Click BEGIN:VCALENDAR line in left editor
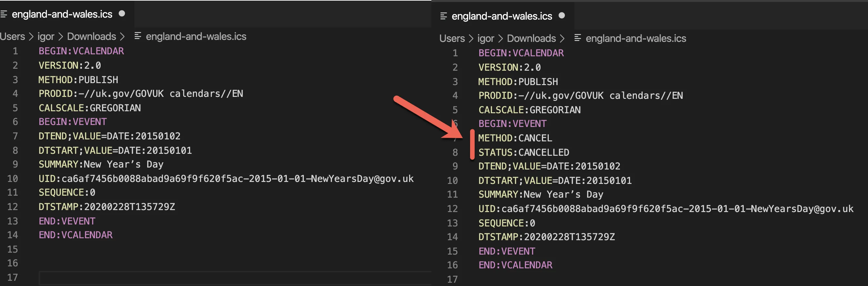 tap(81, 51)
